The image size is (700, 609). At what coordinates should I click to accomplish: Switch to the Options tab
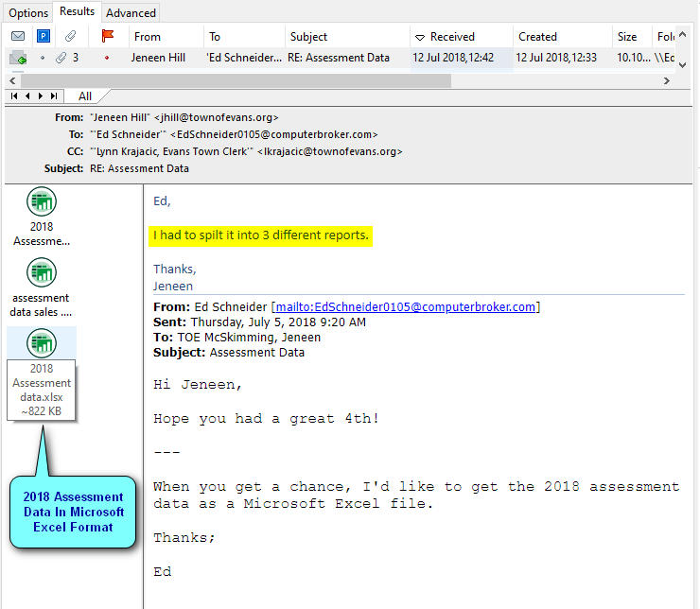point(28,13)
